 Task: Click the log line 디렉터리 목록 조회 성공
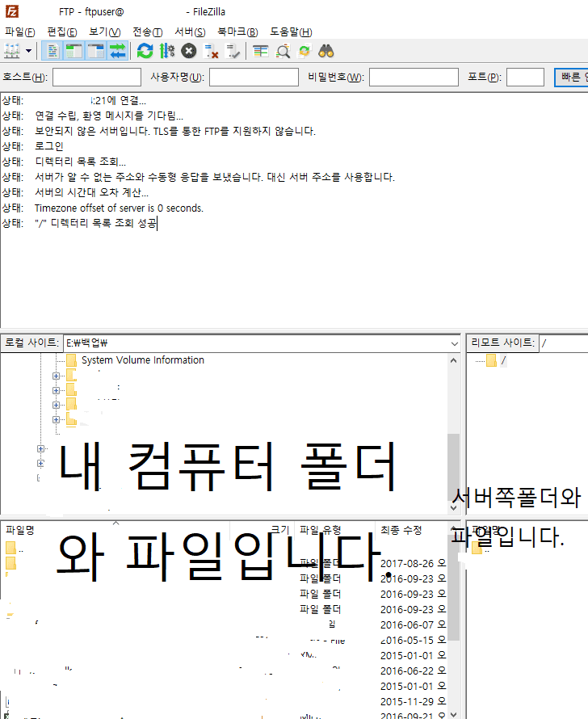95,223
